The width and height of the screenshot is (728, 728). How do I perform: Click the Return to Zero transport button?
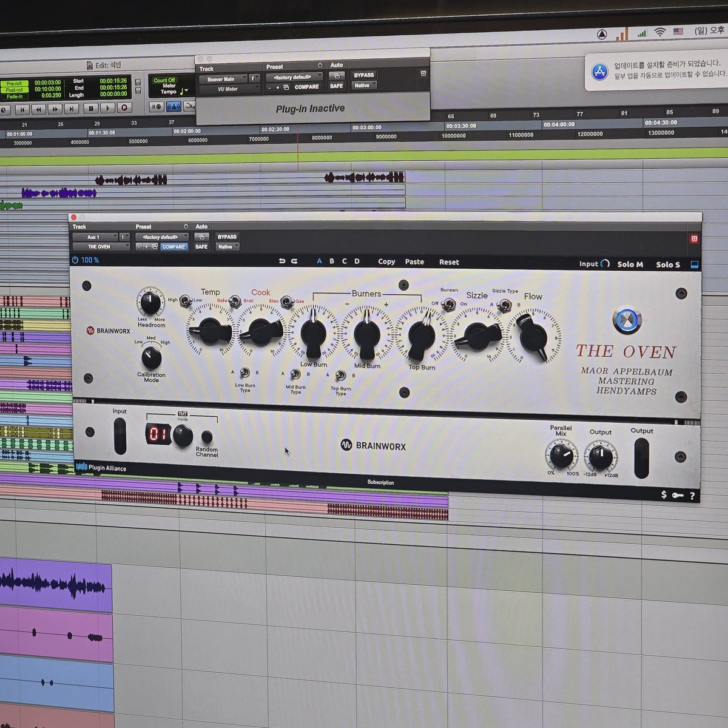coord(22,110)
